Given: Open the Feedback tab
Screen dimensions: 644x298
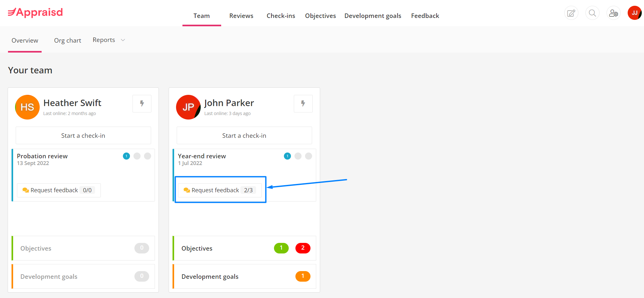Looking at the screenshot, I should (x=425, y=16).
